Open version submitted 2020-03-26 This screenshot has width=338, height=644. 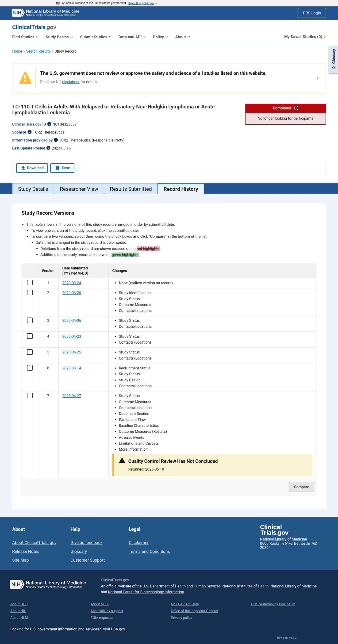click(72, 293)
